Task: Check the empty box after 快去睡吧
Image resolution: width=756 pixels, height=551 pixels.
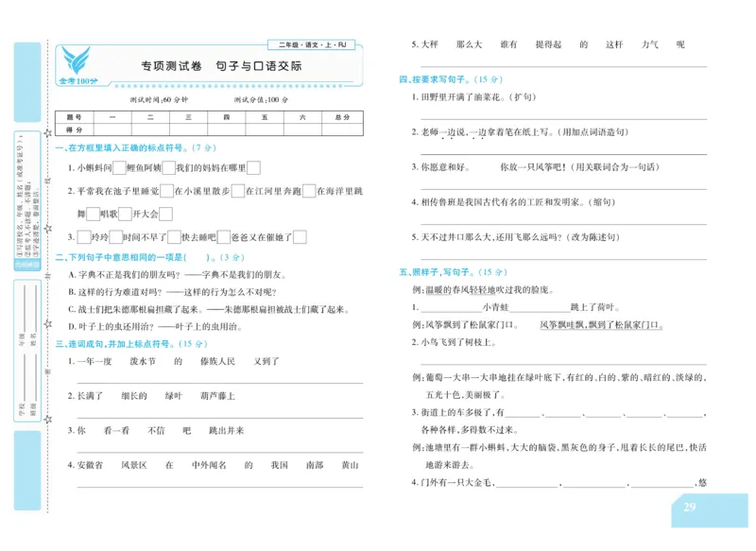Action: [x=224, y=235]
